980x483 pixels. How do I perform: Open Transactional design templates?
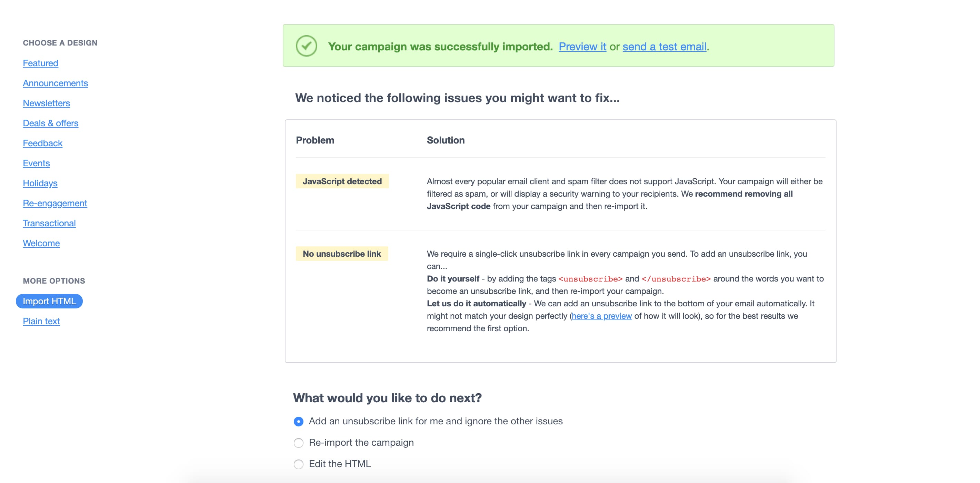click(x=49, y=224)
